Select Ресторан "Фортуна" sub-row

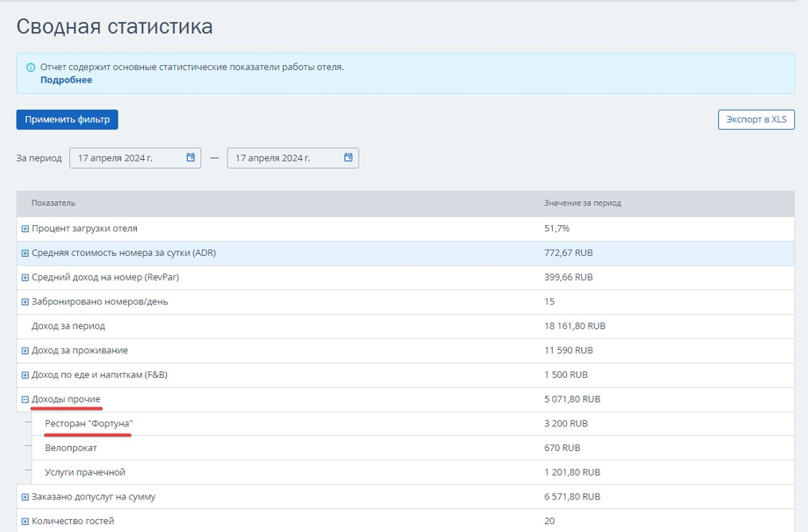point(413,424)
